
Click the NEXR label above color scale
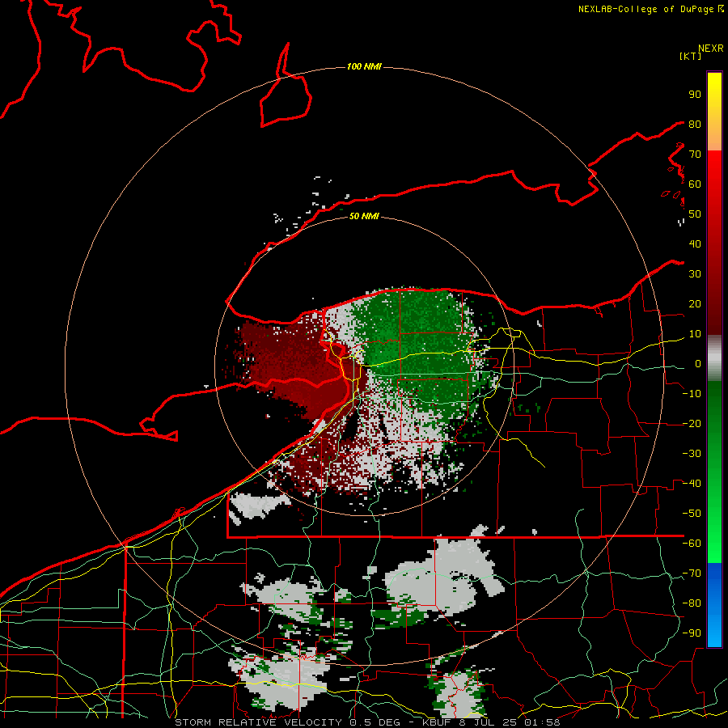(x=711, y=49)
